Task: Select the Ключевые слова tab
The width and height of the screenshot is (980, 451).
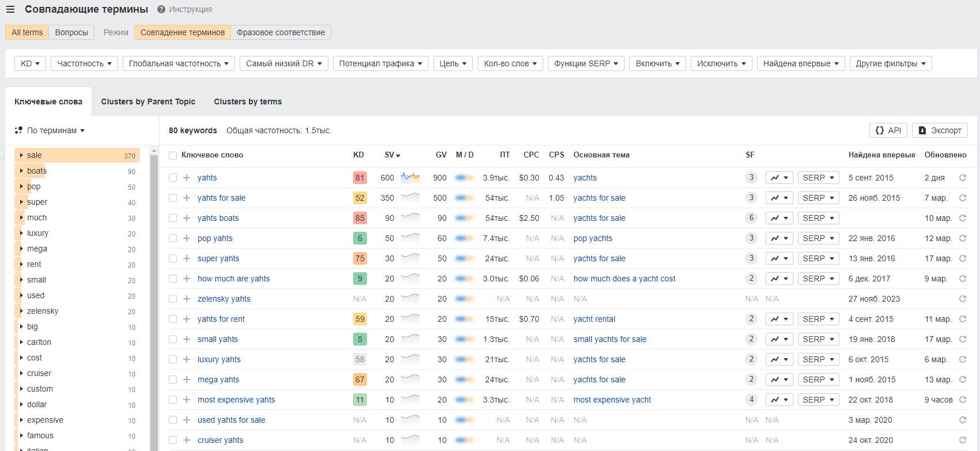Action: [x=48, y=102]
